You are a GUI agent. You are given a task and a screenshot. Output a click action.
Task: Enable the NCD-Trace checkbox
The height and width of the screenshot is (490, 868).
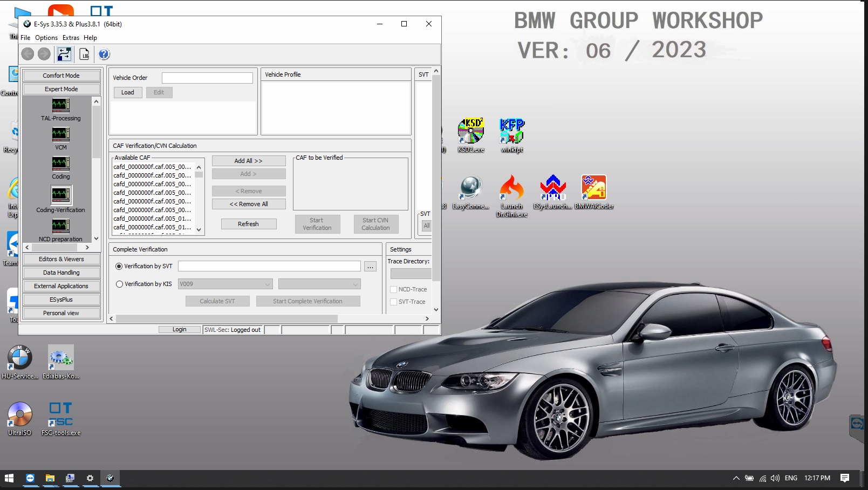pyautogui.click(x=394, y=289)
